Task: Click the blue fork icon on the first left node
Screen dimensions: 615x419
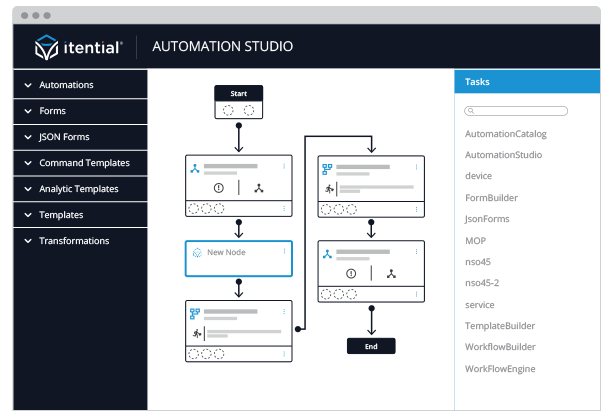Action: [195, 169]
